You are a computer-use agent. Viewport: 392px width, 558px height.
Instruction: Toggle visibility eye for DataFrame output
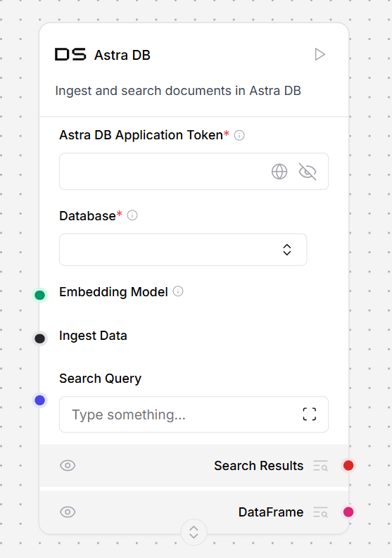(x=68, y=512)
